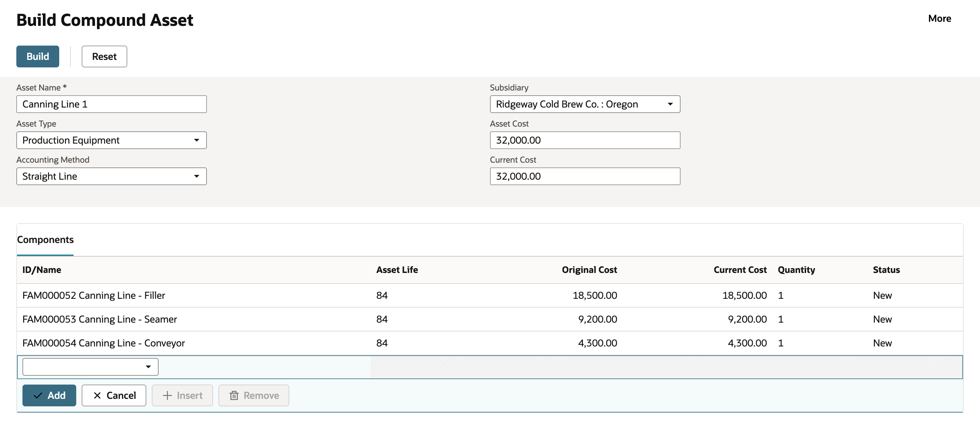
Task: Edit the Current Cost field
Action: click(585, 176)
